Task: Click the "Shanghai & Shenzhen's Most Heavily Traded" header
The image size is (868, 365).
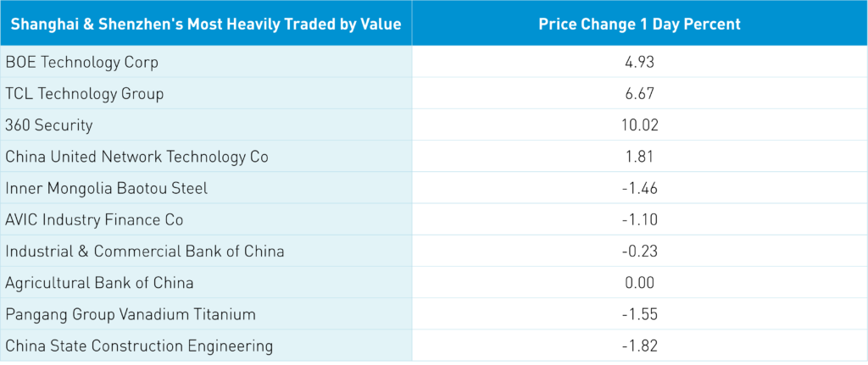Action: pos(206,24)
